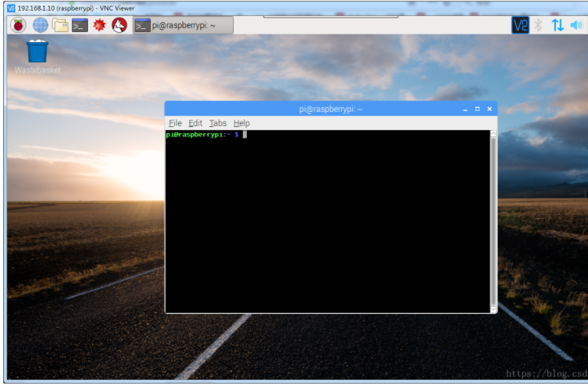Open the Bluetooth tray icon
This screenshot has height=389, width=588.
[x=538, y=25]
